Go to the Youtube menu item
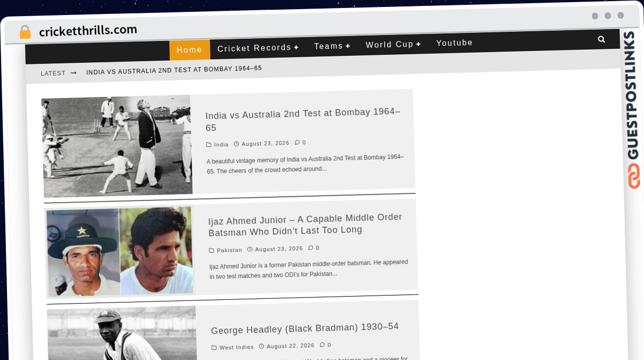Screen dimensions: 644x360 454,43
